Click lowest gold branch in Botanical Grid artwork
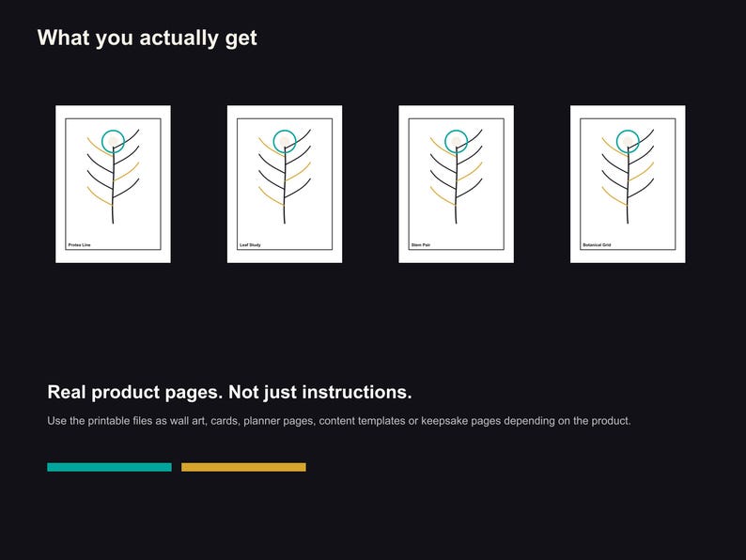This screenshot has width=746, height=560. [x=614, y=196]
